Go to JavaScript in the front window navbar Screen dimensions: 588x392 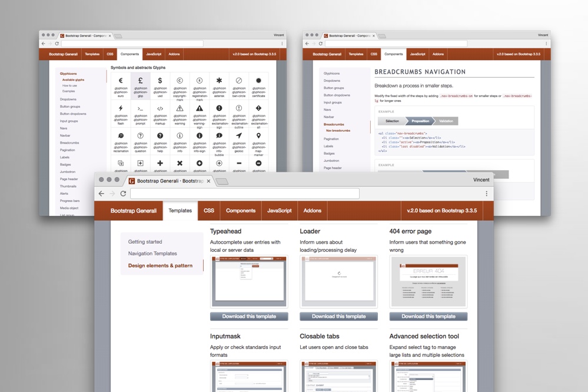tap(280, 211)
